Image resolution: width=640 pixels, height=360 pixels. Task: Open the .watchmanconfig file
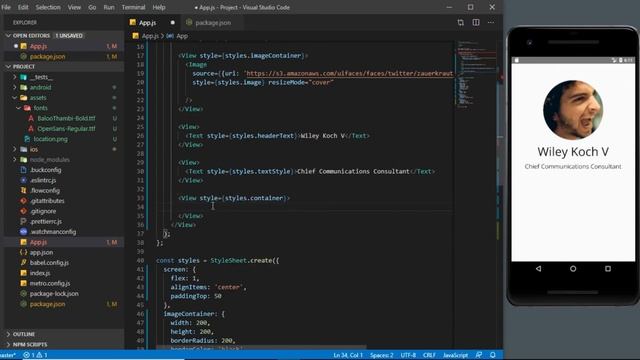point(53,232)
